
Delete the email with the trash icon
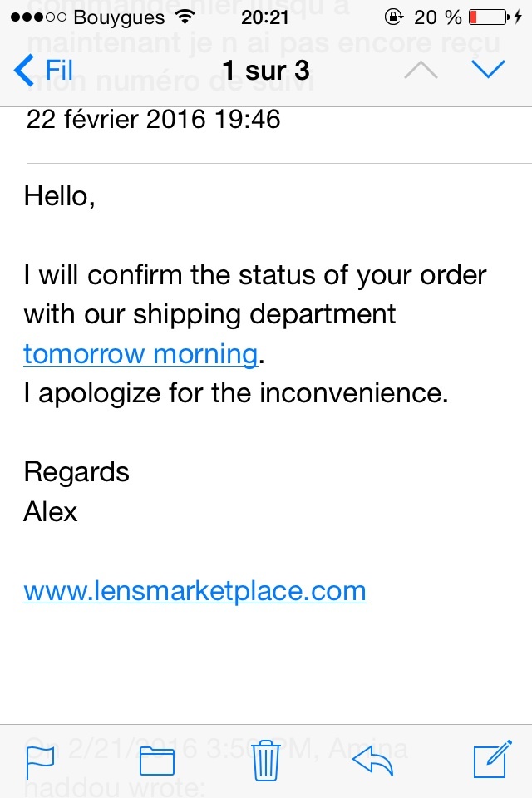[266, 761]
